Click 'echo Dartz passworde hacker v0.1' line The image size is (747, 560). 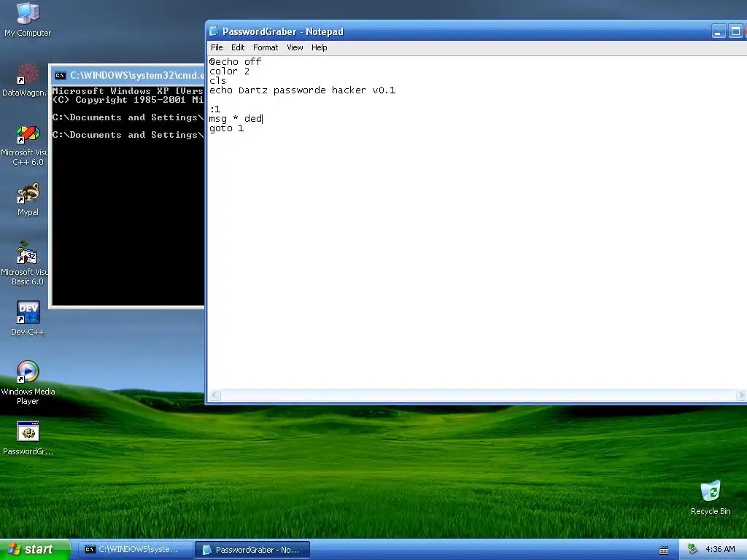pyautogui.click(x=303, y=90)
